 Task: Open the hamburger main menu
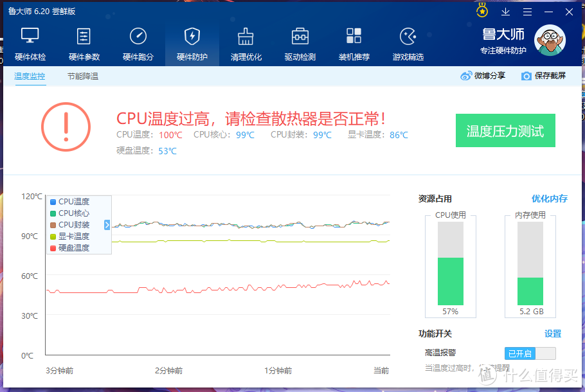click(527, 12)
